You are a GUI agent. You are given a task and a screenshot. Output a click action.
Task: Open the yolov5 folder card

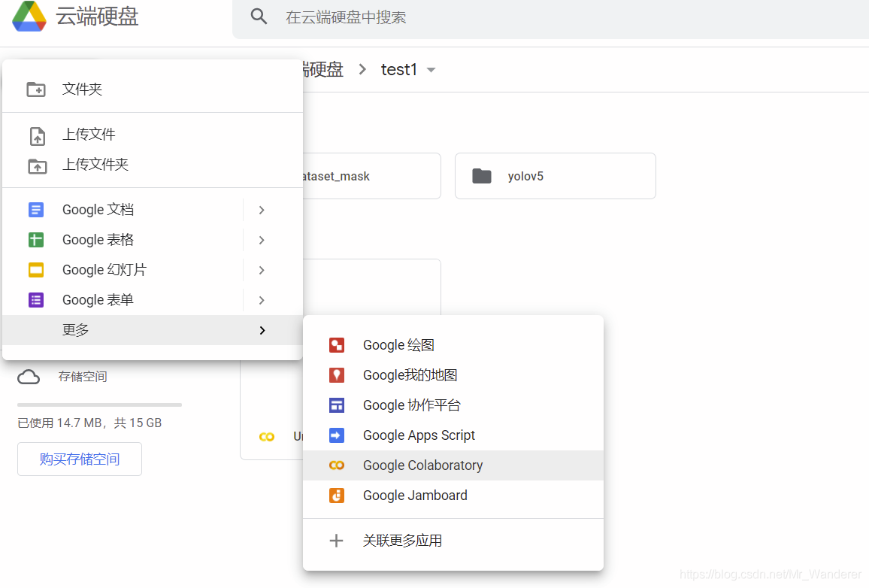[556, 176]
